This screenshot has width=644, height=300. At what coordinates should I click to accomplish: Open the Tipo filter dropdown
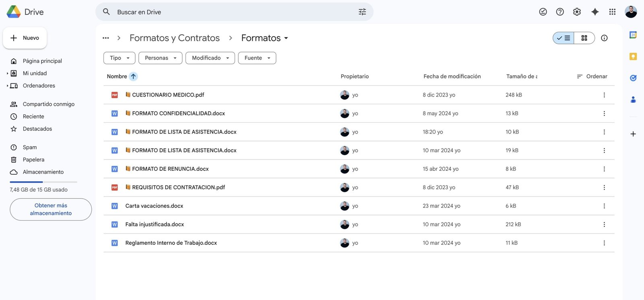[119, 58]
